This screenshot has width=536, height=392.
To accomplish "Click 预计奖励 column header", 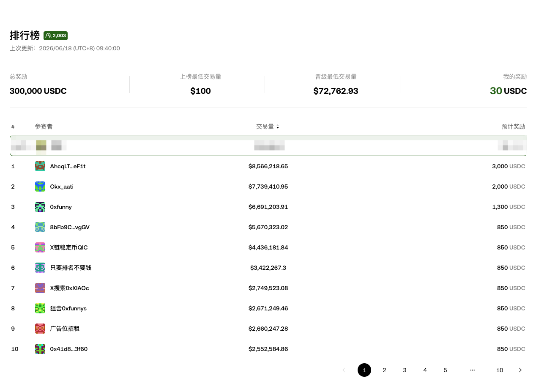I will (513, 126).
